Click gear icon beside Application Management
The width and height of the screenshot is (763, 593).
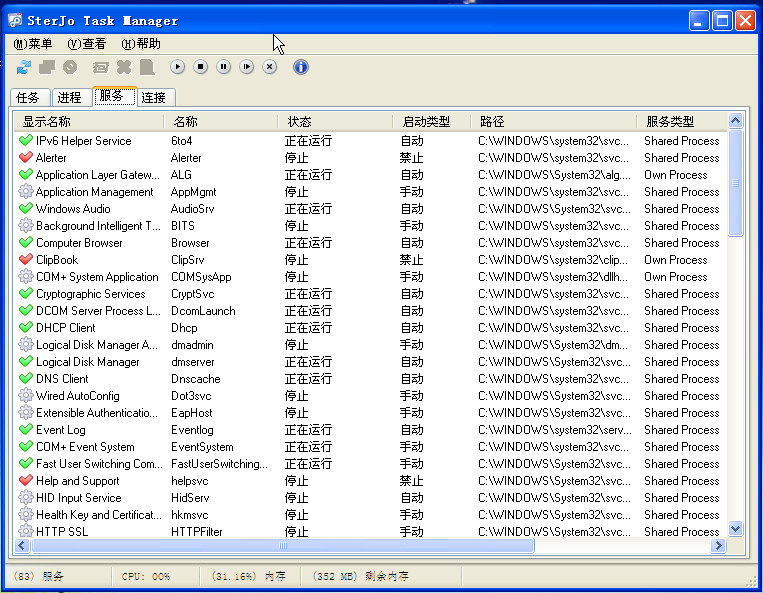click(x=26, y=192)
